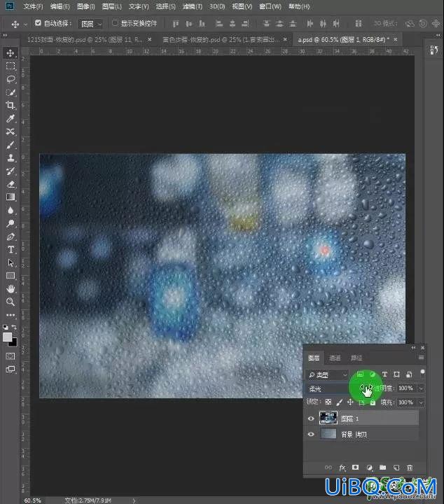Toggle filter for type layers
Viewport: 444px width, 504px height.
(384, 374)
